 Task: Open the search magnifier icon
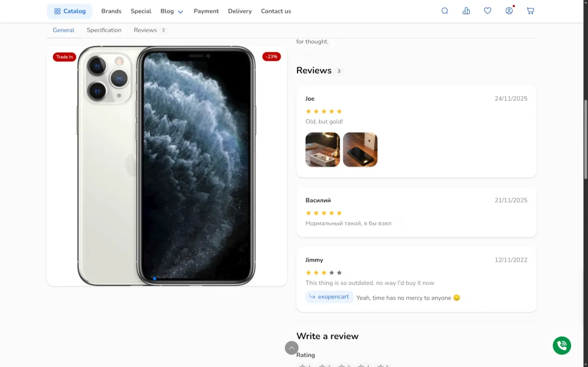tap(445, 11)
